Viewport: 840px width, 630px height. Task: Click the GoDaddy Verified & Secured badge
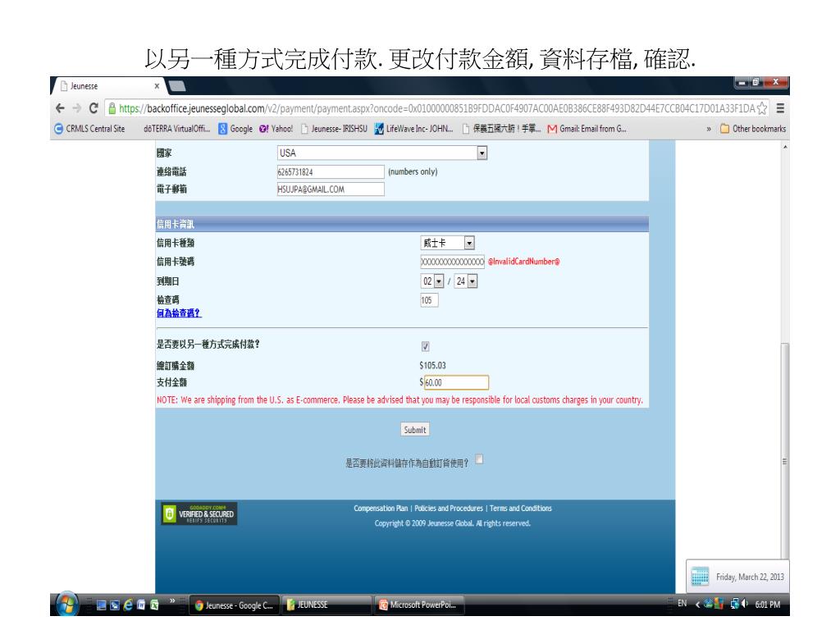[x=199, y=514]
